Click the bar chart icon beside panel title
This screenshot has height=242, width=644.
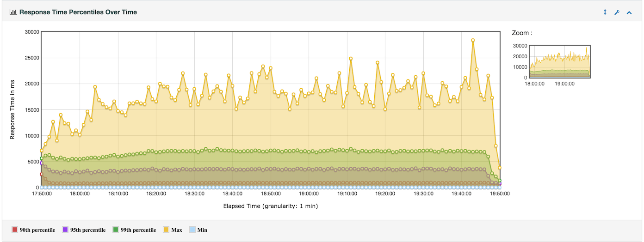[x=13, y=12]
